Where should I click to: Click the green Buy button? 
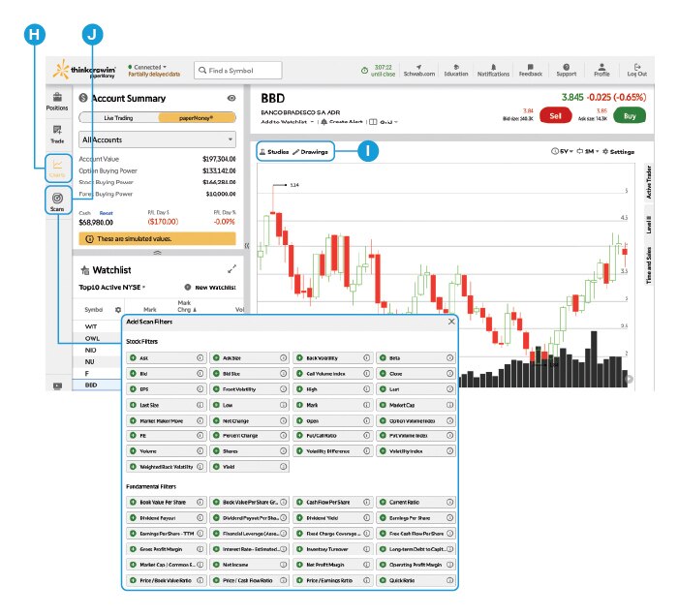pos(630,115)
